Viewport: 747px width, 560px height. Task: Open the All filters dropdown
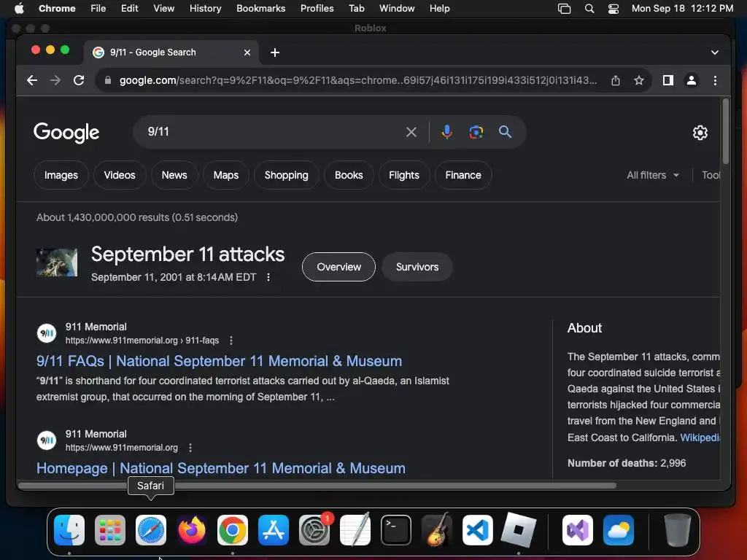pyautogui.click(x=653, y=175)
